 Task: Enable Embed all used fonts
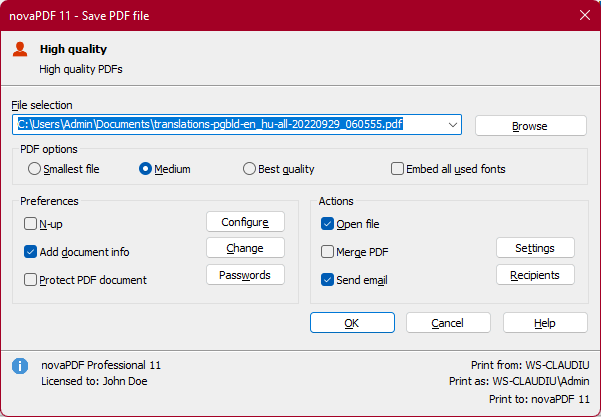pyautogui.click(x=397, y=169)
